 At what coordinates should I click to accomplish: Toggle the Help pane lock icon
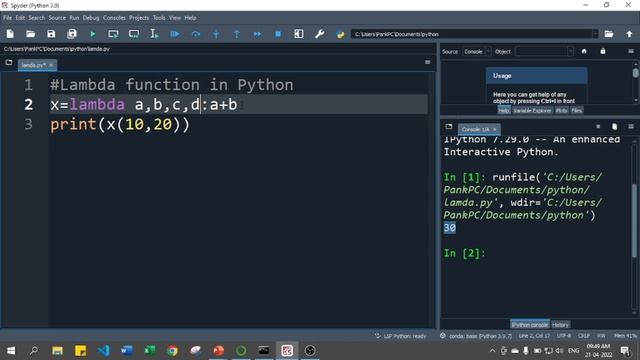click(603, 51)
